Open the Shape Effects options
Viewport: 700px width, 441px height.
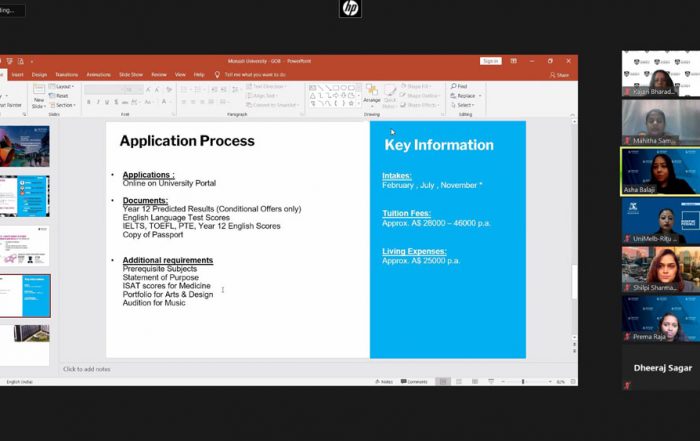pyautogui.click(x=418, y=105)
